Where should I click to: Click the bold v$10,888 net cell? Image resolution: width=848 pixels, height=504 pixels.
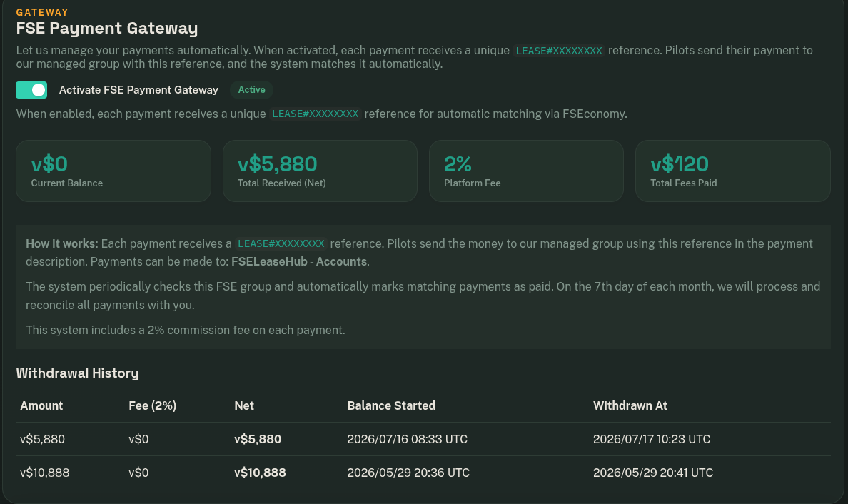pos(260,473)
